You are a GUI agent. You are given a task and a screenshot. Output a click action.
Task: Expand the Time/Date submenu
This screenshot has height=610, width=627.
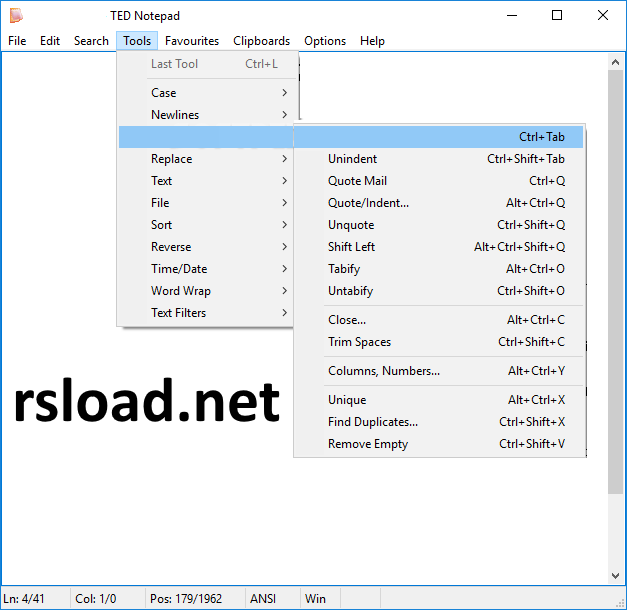(206, 269)
